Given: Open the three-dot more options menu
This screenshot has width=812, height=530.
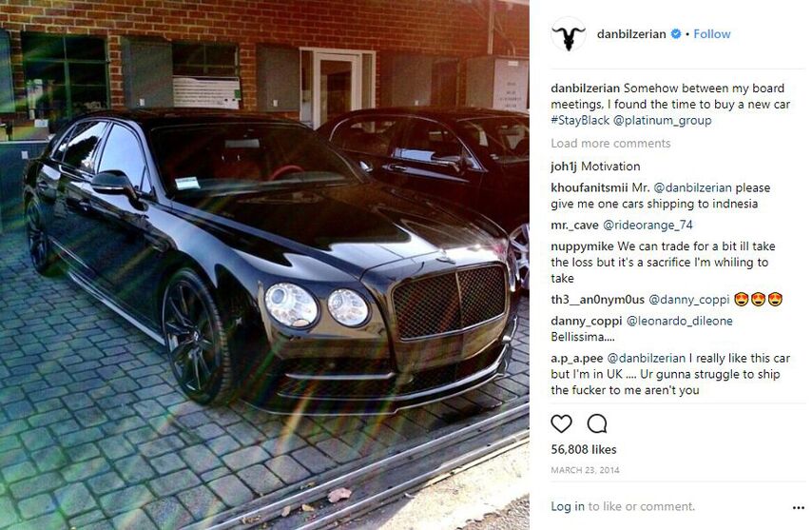Looking at the screenshot, I should click(798, 507).
